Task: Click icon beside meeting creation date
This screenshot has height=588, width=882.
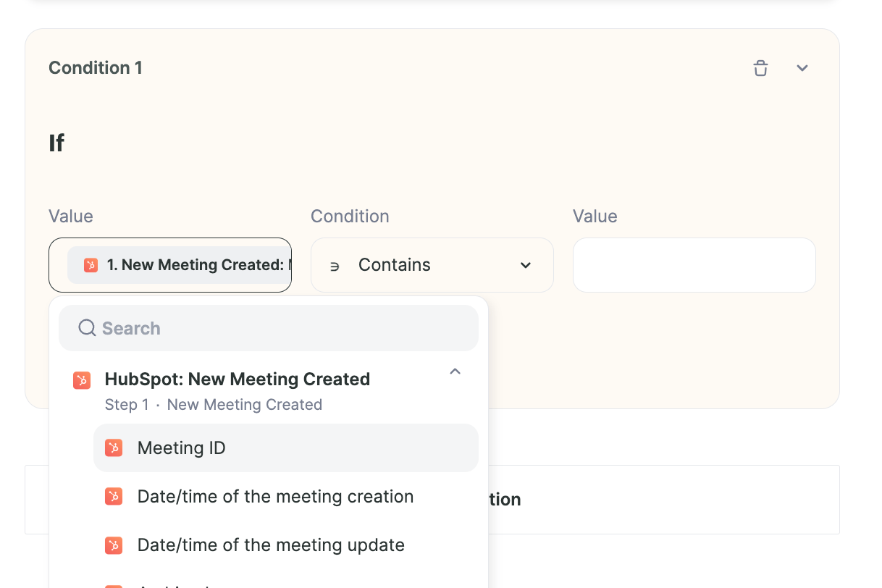Action: point(114,497)
